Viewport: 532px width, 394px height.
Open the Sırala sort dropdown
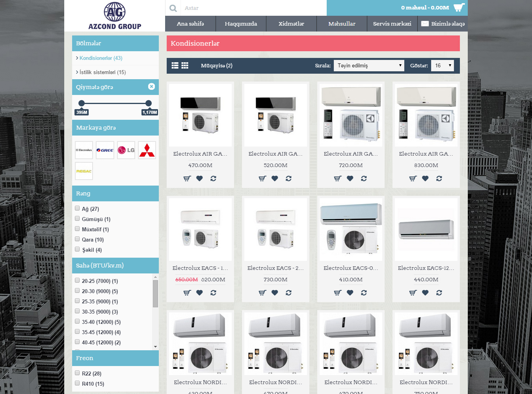369,65
